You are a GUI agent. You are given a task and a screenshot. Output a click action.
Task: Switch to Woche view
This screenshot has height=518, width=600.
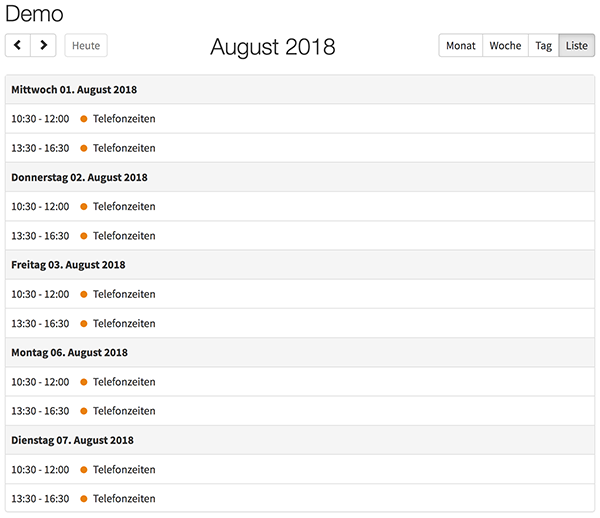tap(505, 46)
